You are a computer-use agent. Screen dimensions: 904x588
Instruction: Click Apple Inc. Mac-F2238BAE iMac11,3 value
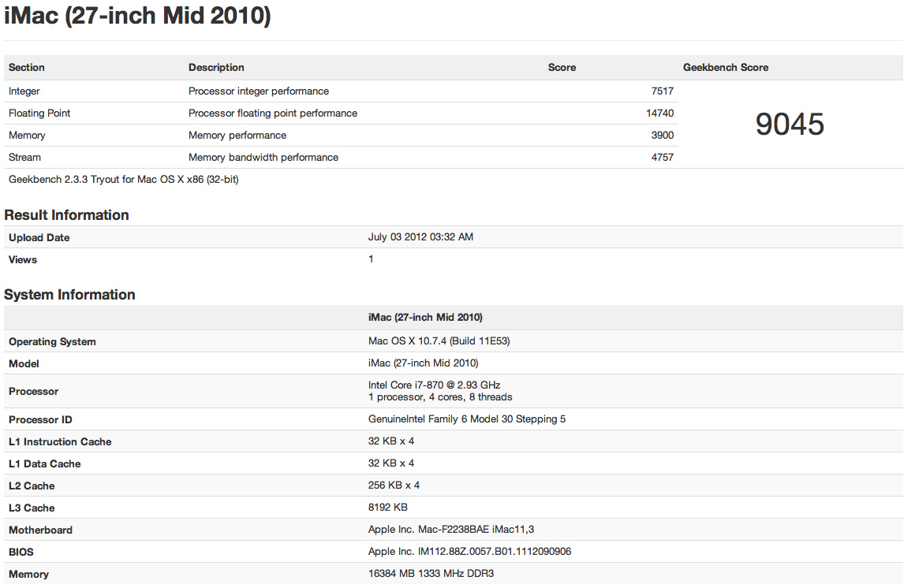(x=451, y=529)
